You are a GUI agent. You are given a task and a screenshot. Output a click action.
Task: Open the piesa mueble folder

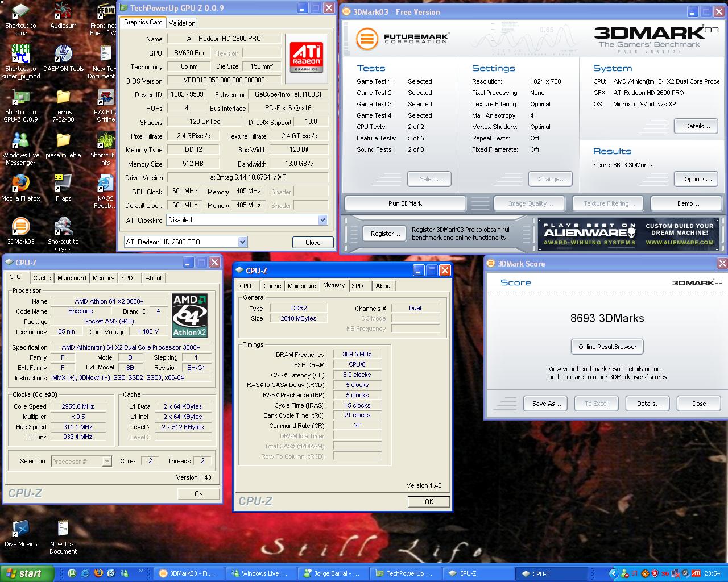pos(63,145)
